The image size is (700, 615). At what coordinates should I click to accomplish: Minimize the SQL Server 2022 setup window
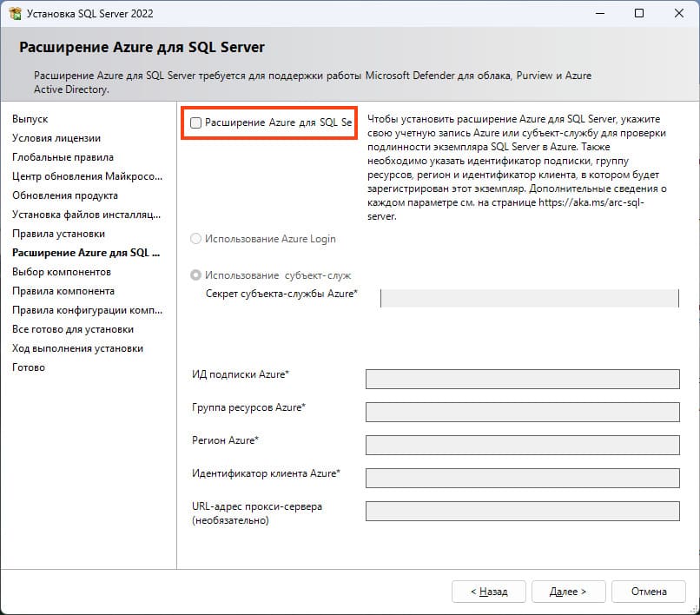[600, 13]
